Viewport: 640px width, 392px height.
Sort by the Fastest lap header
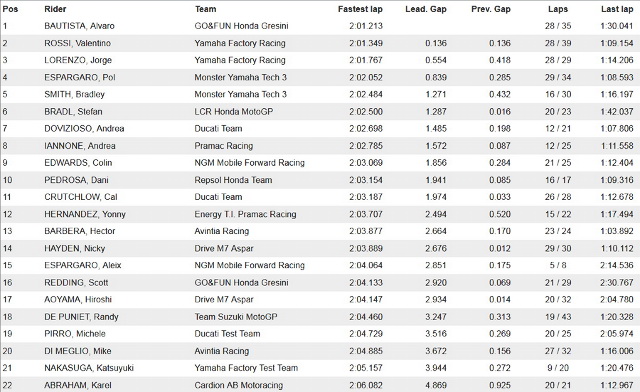[360, 9]
